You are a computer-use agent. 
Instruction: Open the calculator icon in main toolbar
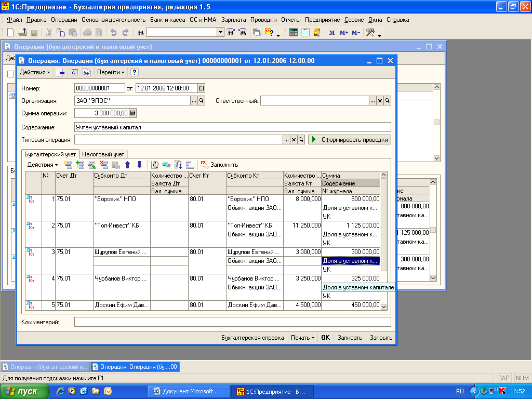(x=294, y=32)
